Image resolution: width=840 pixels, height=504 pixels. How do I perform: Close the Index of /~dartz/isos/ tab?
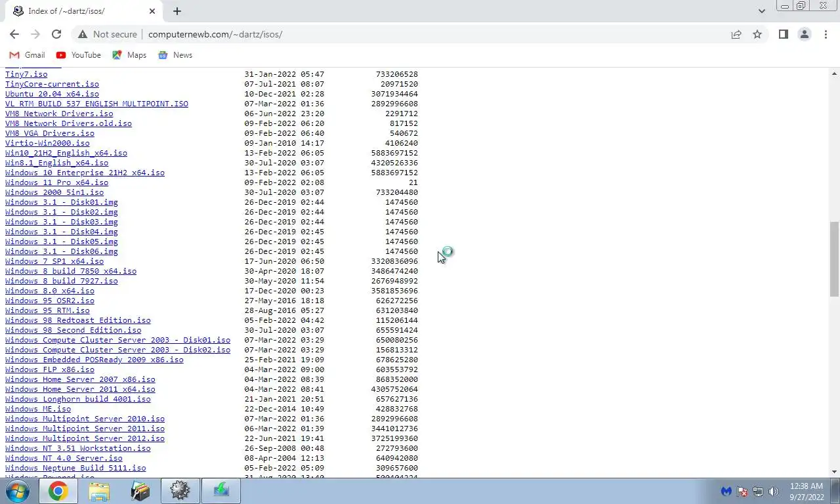152,11
